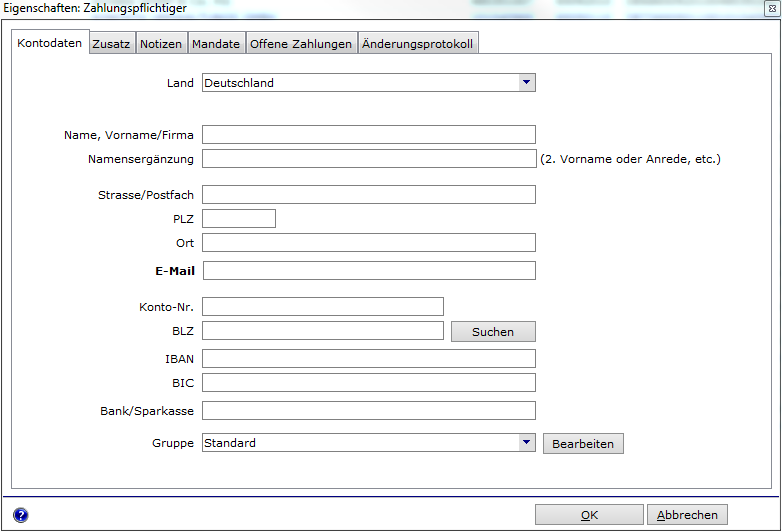This screenshot has width=782, height=532.
Task: Select the Strasse/Postfach input field
Action: [369, 194]
